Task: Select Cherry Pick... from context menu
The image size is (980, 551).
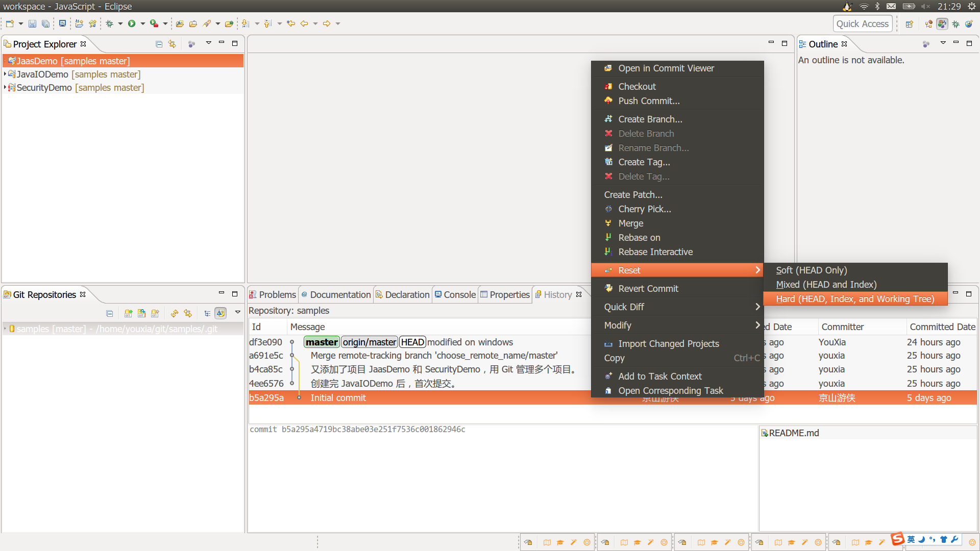Action: pyautogui.click(x=677, y=209)
